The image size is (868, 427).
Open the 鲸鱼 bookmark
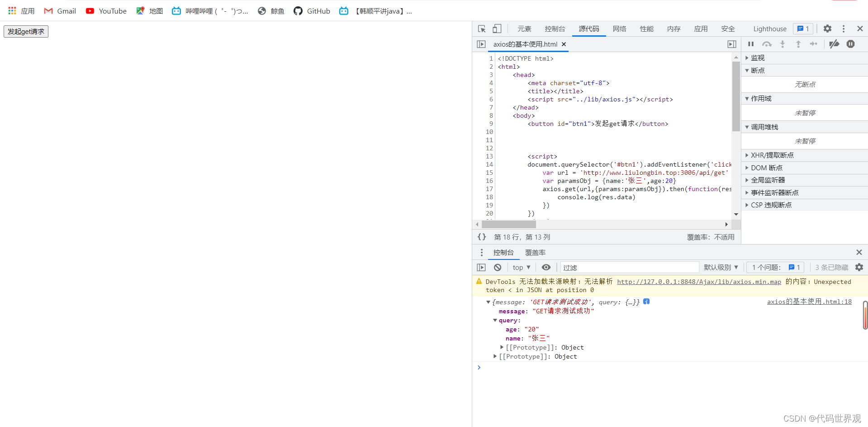point(271,11)
